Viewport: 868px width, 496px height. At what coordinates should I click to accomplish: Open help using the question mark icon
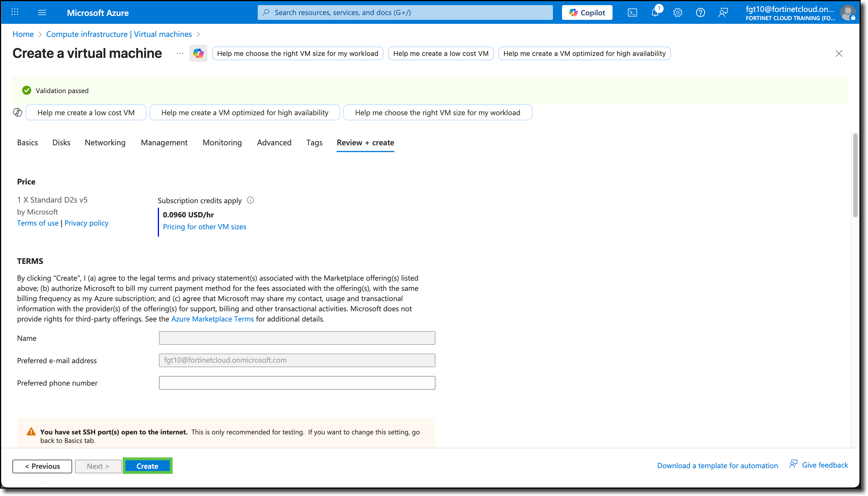coord(701,12)
